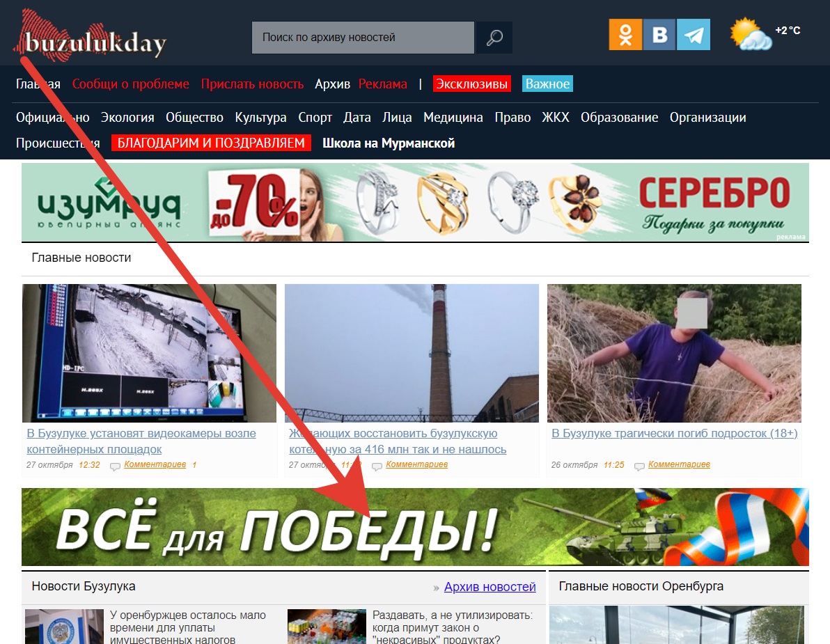Click БЛАГОДАРИМ И ПОЗДРАВЛЯЕМ button
830x644 pixels.
[x=211, y=143]
